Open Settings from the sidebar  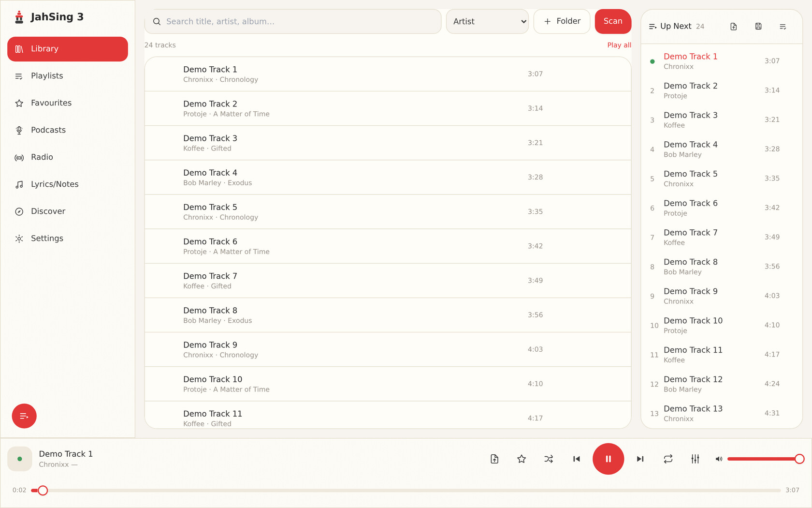(x=68, y=239)
